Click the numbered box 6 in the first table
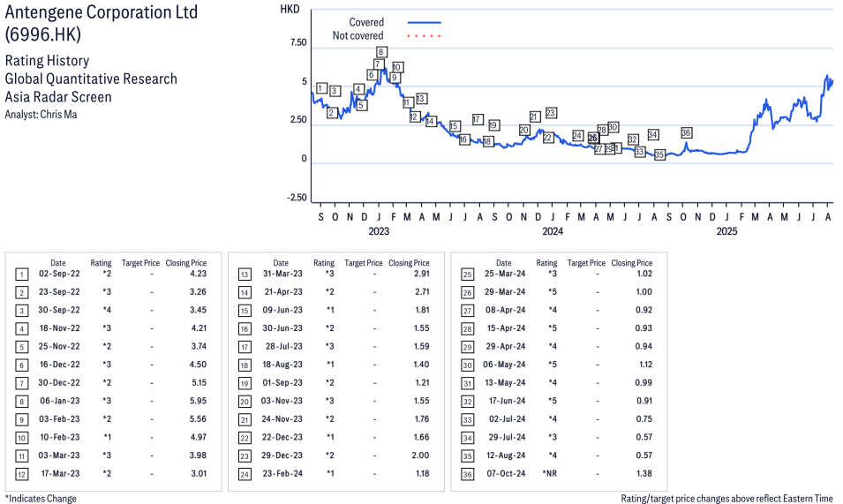This screenshot has width=843, height=504. point(21,365)
